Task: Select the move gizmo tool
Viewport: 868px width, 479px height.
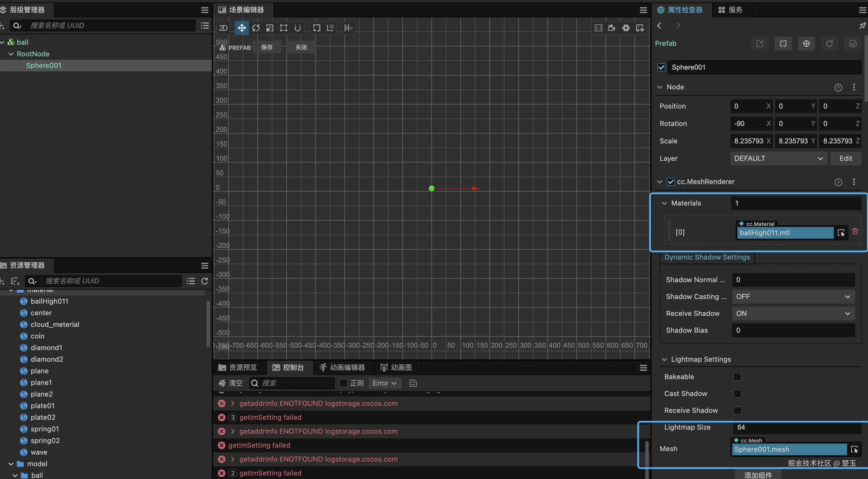Action: 242,28
